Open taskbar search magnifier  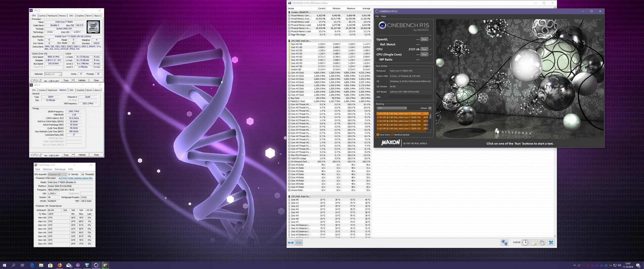14,265
